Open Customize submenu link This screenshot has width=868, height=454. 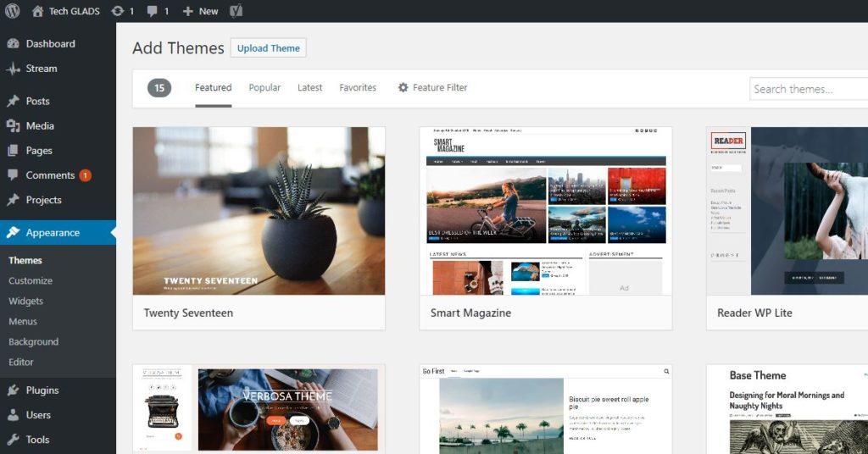pyautogui.click(x=31, y=281)
